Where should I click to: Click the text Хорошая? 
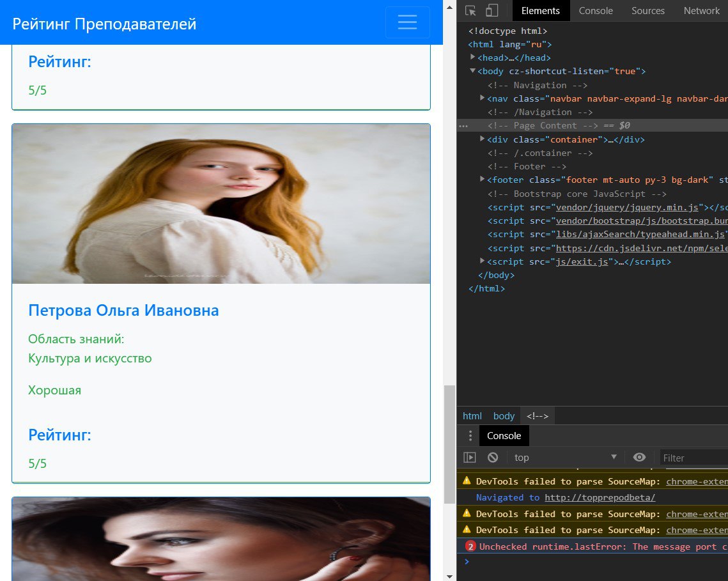pos(55,390)
